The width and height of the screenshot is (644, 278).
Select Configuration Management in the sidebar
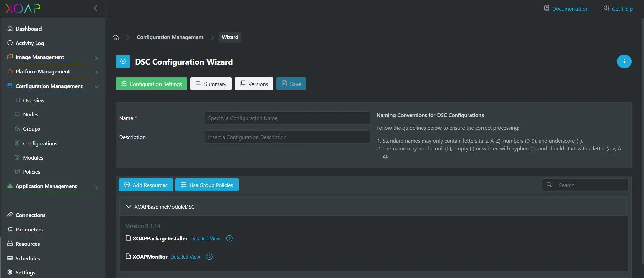(49, 86)
